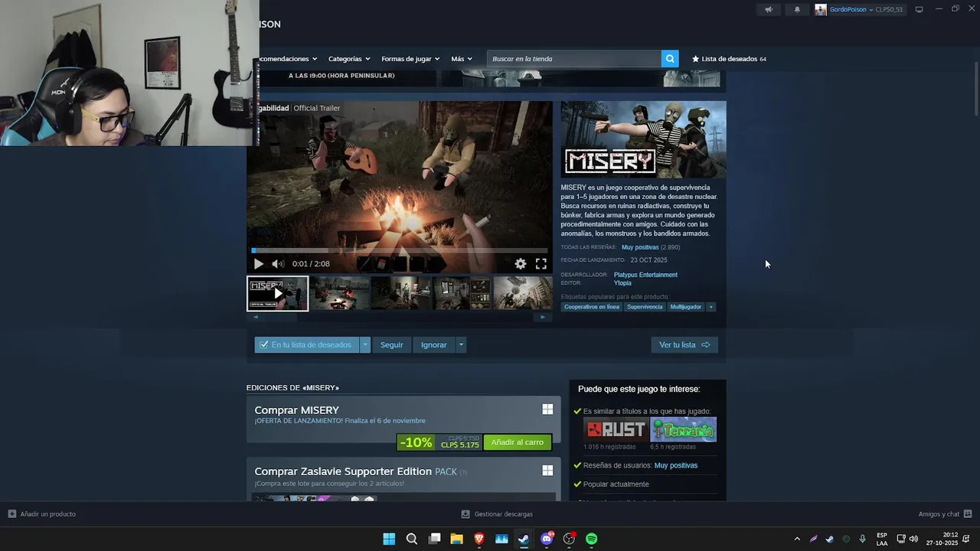Select the third screenshot thumbnail

click(400, 293)
